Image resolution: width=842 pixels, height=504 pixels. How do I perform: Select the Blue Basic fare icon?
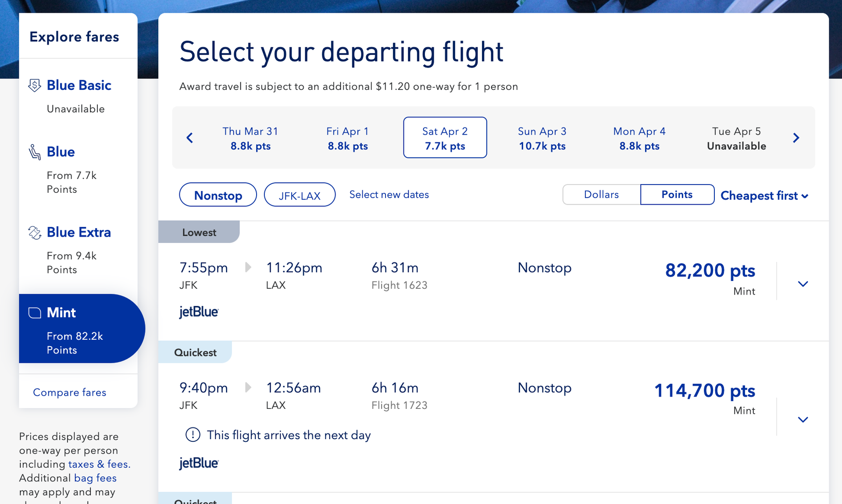[35, 85]
